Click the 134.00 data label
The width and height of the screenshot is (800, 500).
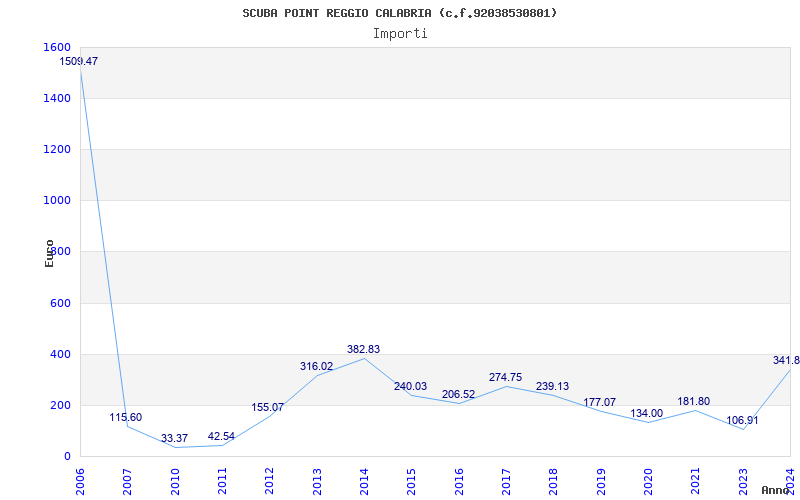coord(646,413)
